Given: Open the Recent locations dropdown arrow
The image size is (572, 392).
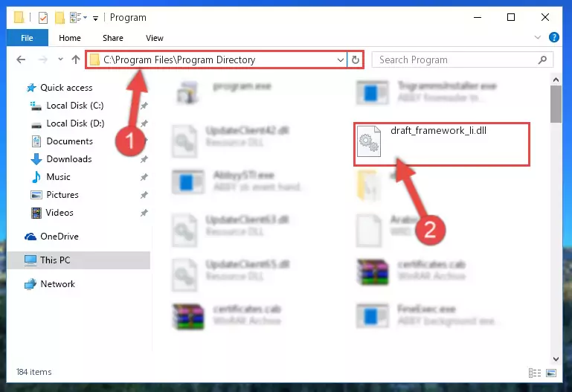Looking at the screenshot, I should point(60,59).
